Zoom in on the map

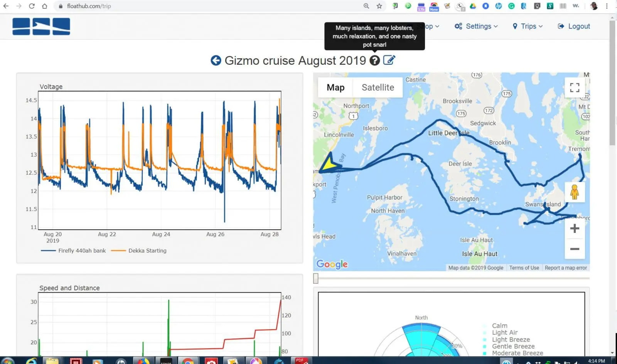[x=575, y=228]
